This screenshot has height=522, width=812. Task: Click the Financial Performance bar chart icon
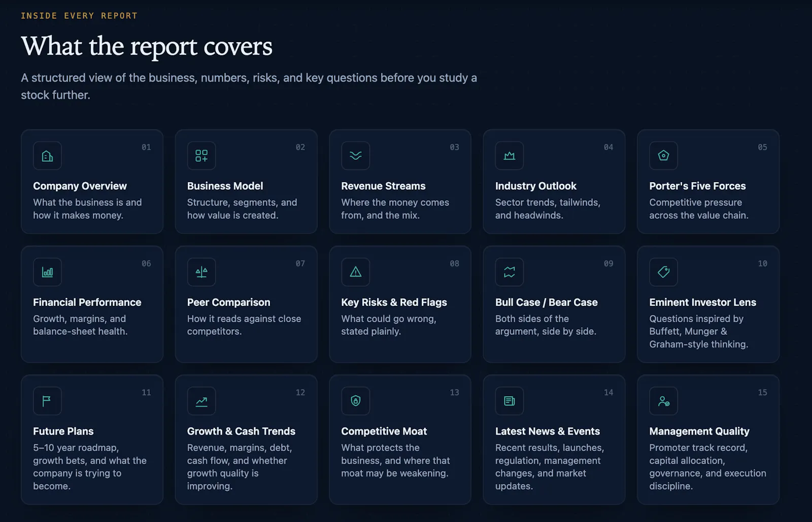click(47, 272)
